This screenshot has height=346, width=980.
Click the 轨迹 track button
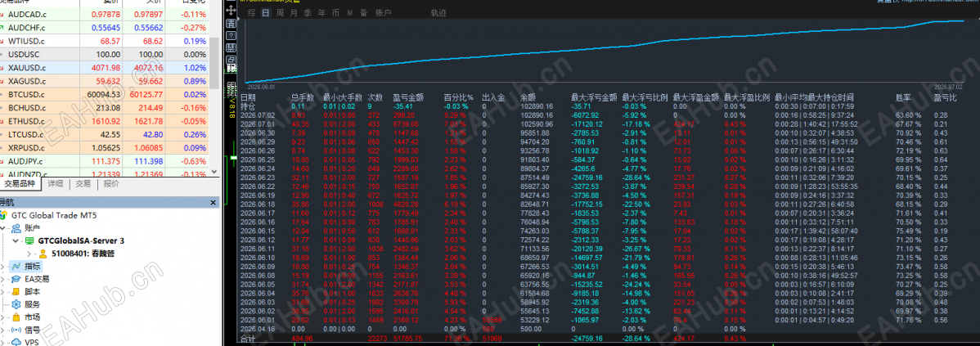click(438, 12)
